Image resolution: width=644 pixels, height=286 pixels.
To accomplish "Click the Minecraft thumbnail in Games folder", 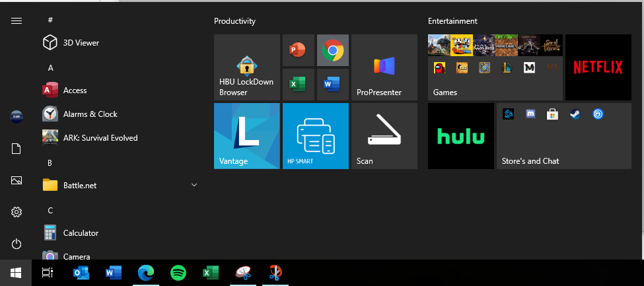I will [507, 45].
